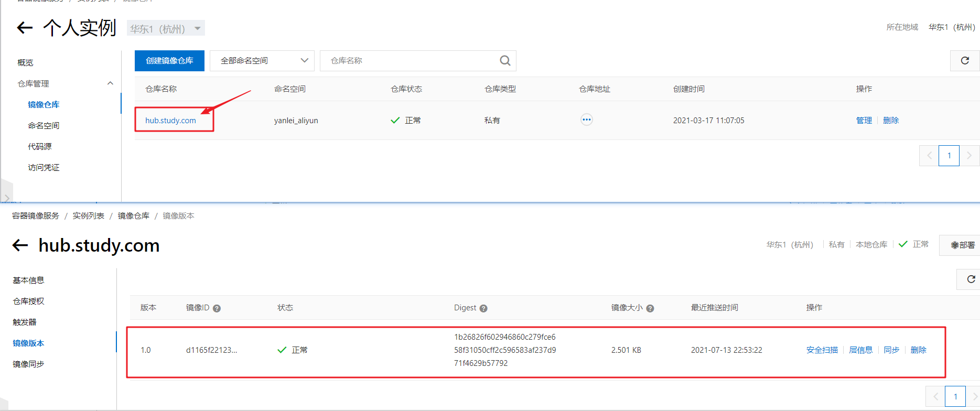980x411 pixels.
Task: Select page 1 in repository pagination
Action: [x=949, y=156]
